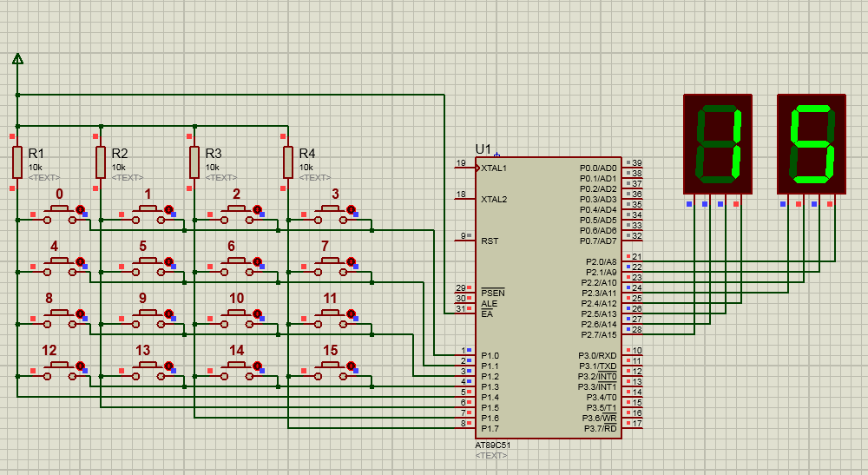Screen dimensions: 868x475
Task: Click the pushbutton labeled 10
Action: (x=236, y=319)
